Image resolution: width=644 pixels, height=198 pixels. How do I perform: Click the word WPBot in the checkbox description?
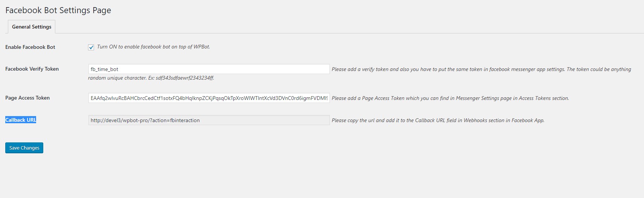pyautogui.click(x=202, y=47)
